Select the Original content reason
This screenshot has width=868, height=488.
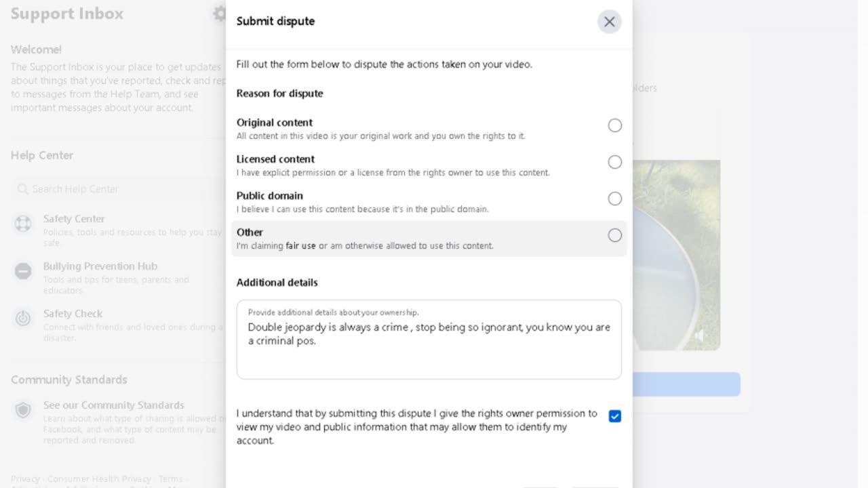[x=614, y=125]
